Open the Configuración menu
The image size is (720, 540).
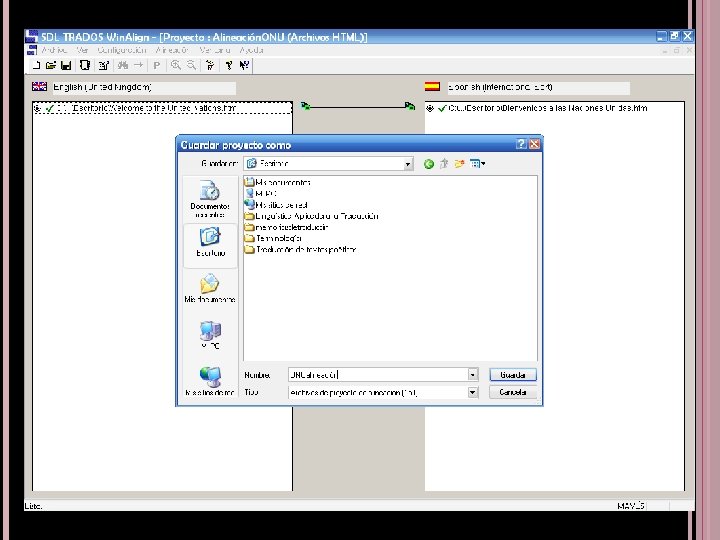click(x=122, y=50)
